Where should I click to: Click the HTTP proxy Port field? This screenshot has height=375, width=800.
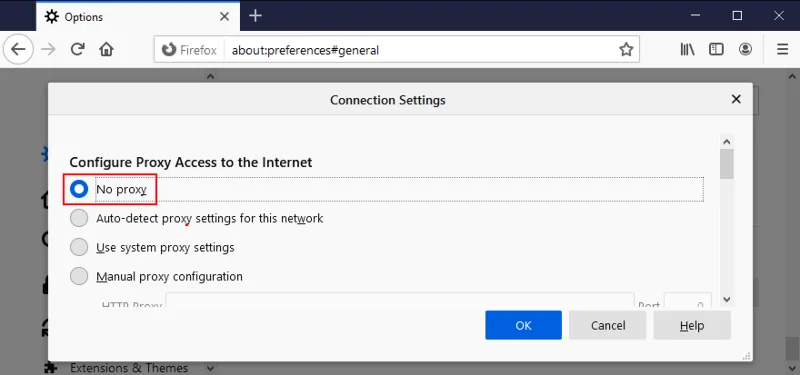[x=688, y=300]
